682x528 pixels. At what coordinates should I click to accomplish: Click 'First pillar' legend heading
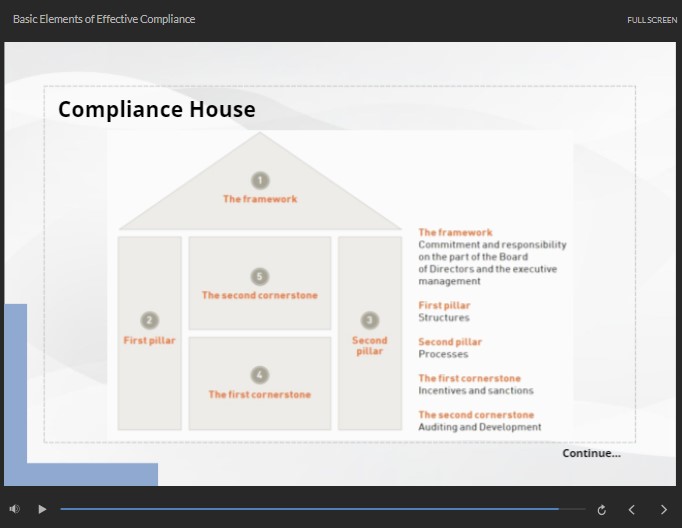(x=444, y=306)
